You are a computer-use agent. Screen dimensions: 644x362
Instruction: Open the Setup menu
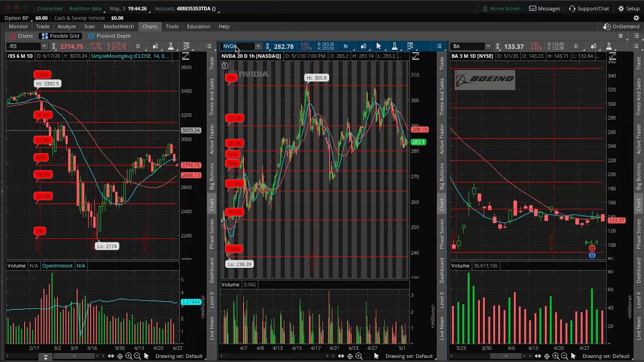pyautogui.click(x=629, y=9)
